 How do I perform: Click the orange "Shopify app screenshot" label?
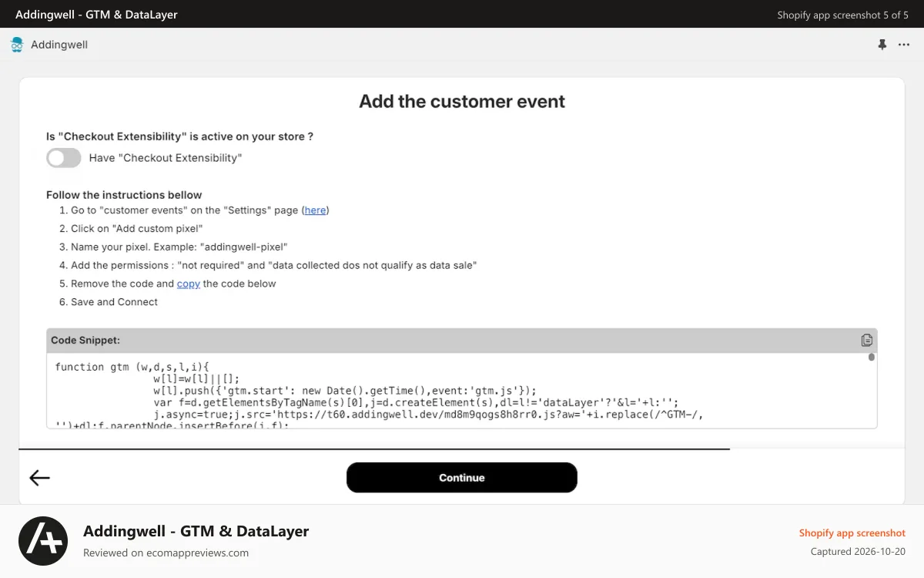[x=852, y=533]
